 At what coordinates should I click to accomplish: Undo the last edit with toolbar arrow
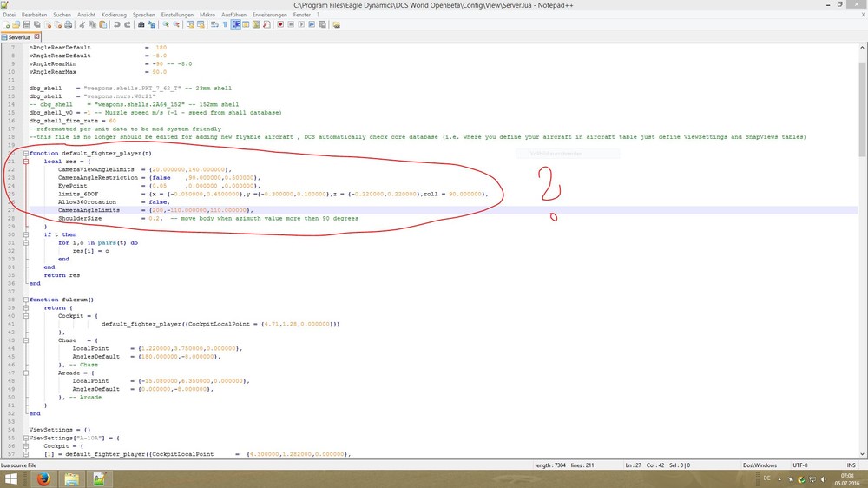117,24
